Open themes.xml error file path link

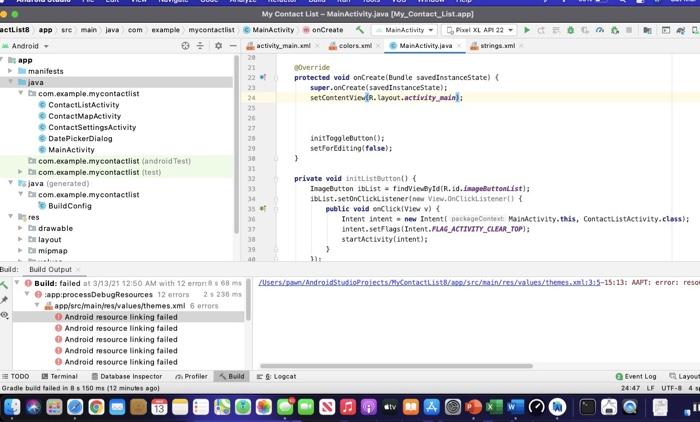point(429,282)
